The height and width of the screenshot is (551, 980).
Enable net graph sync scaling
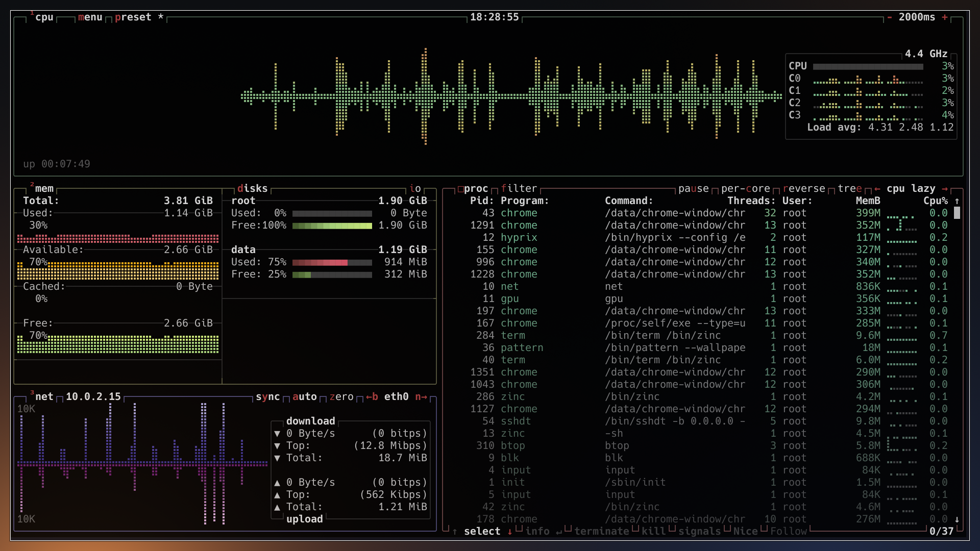pyautogui.click(x=267, y=396)
